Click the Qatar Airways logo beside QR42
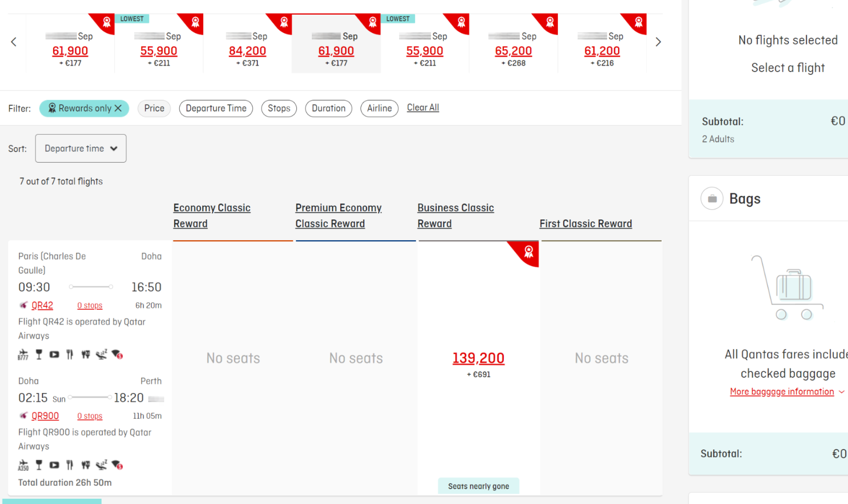 (23, 305)
